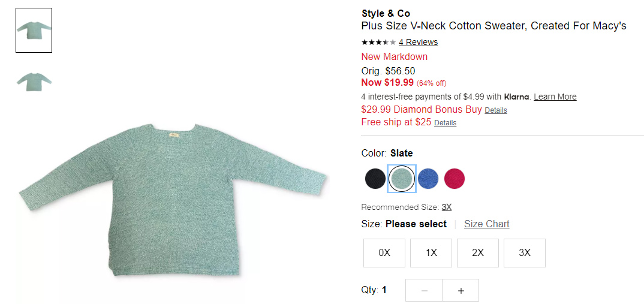644x304 pixels.
Task: Open the 4 Reviews link
Action: click(418, 42)
